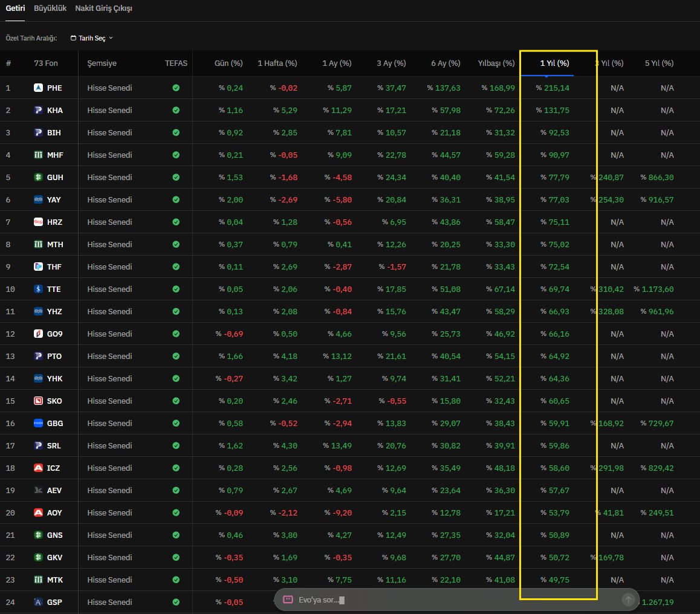Click the PTO fund logo icon

39,355
